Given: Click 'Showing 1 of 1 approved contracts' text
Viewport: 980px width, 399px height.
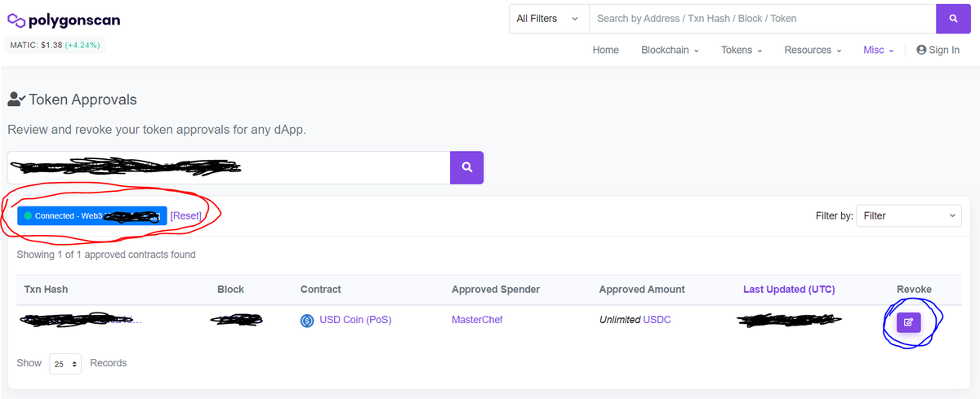Looking at the screenshot, I should pyautogui.click(x=106, y=255).
